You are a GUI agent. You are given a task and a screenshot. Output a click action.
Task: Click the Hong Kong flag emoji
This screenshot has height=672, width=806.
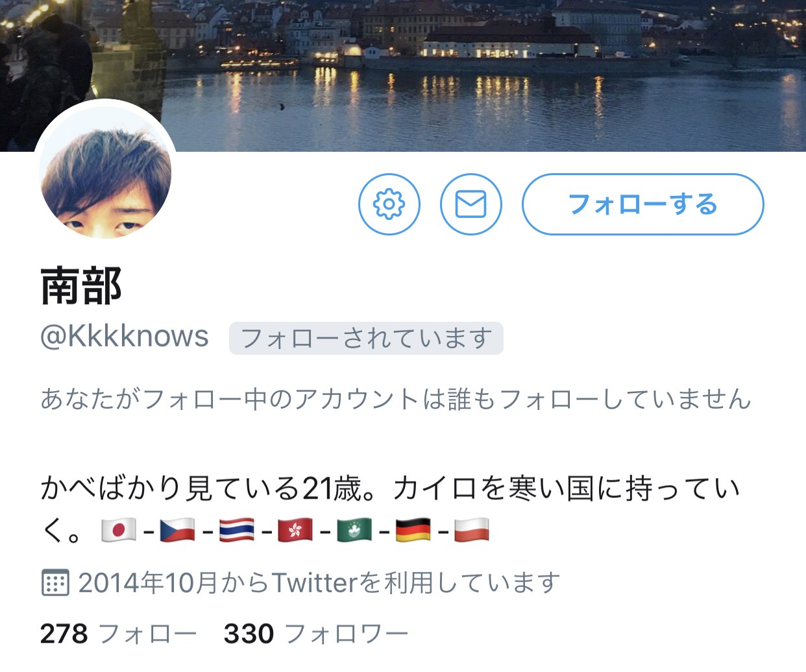pyautogui.click(x=295, y=531)
